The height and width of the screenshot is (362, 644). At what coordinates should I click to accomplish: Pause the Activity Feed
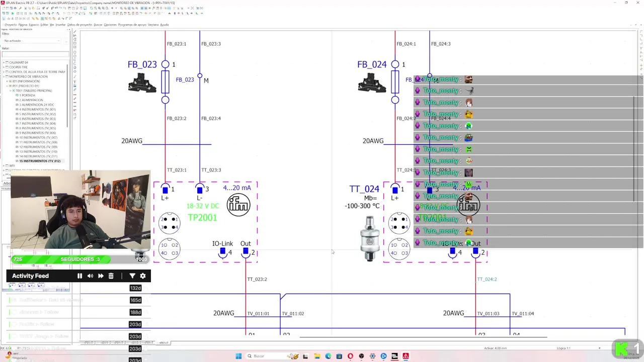79,276
